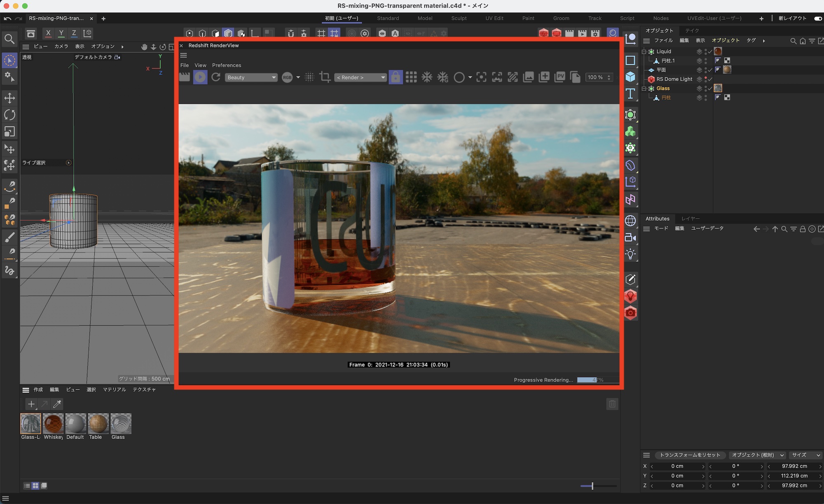Switch to the UV Edit layout tab

(x=494, y=18)
